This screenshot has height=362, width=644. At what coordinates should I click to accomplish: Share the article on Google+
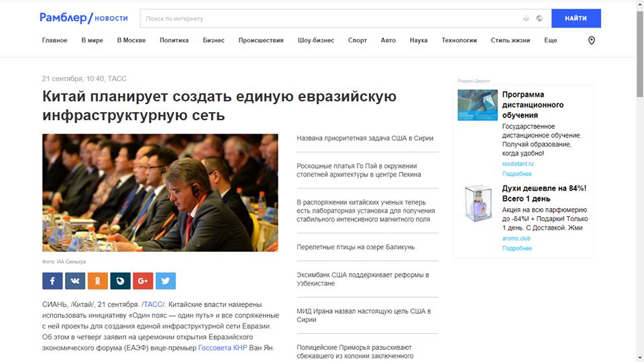pos(143,281)
